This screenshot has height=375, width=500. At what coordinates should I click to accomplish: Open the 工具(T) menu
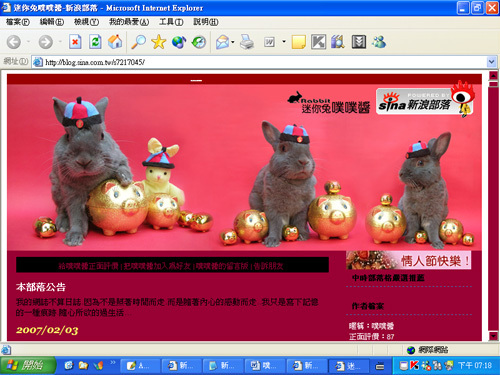(x=171, y=22)
